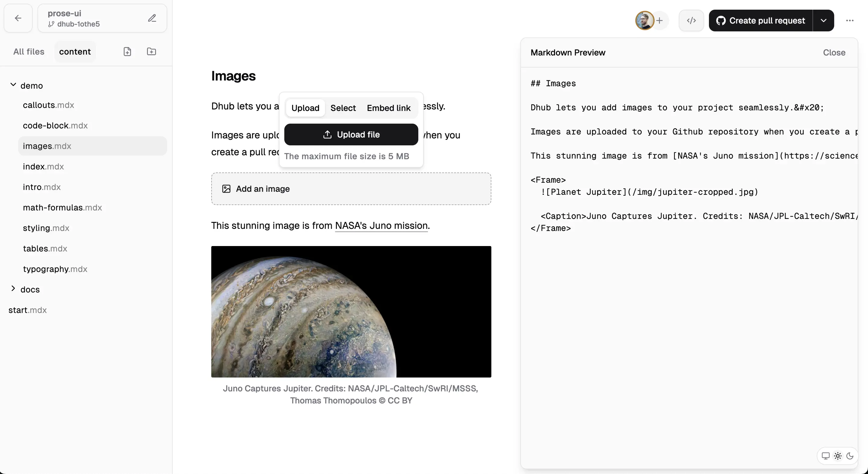
Task: Create a new folder in the sidebar
Action: click(x=151, y=52)
